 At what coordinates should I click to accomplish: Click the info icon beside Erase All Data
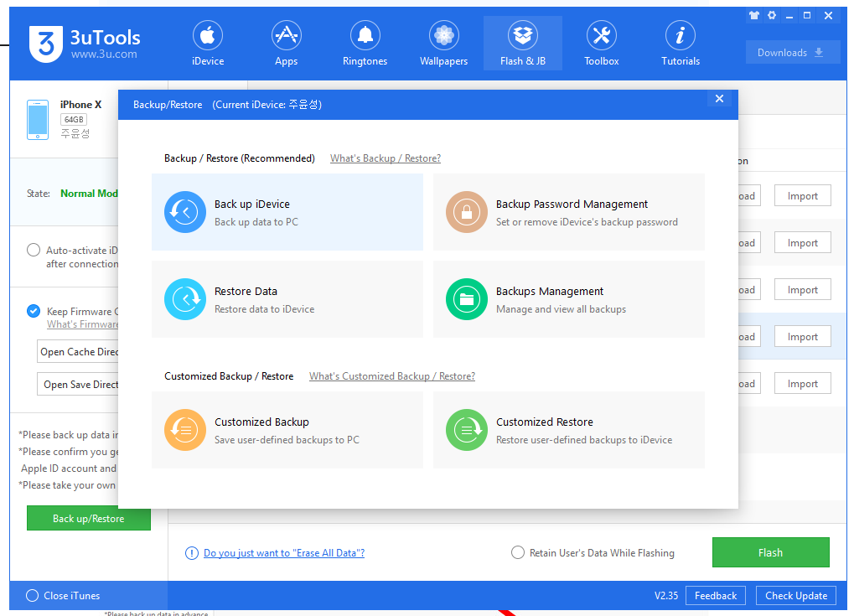click(192, 553)
